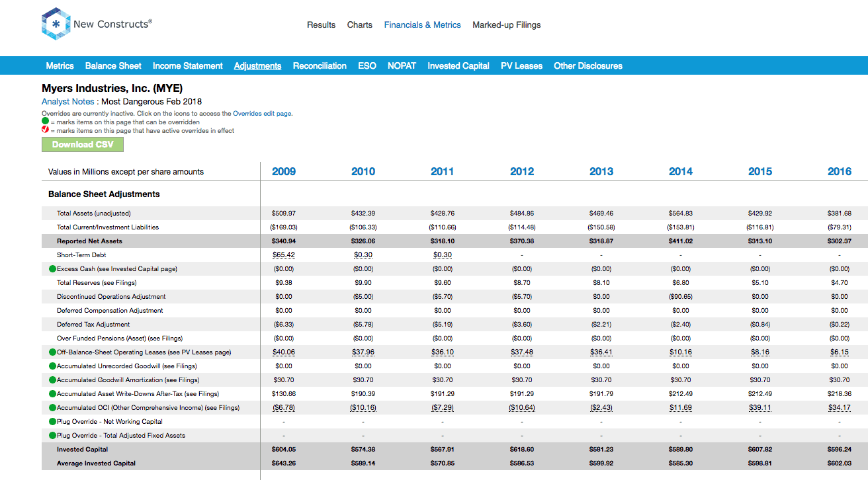Open the Charts page
The width and height of the screenshot is (868, 480).
pos(360,25)
